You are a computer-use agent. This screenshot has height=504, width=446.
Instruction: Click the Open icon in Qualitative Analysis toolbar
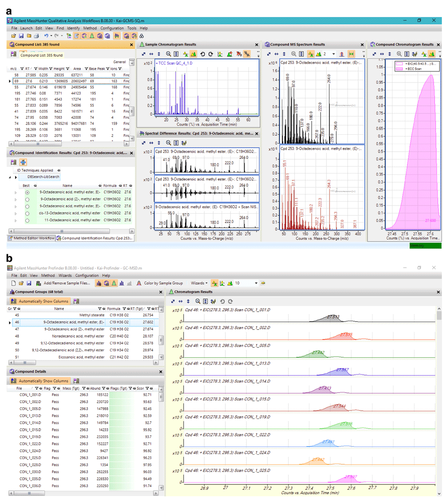(x=13, y=36)
